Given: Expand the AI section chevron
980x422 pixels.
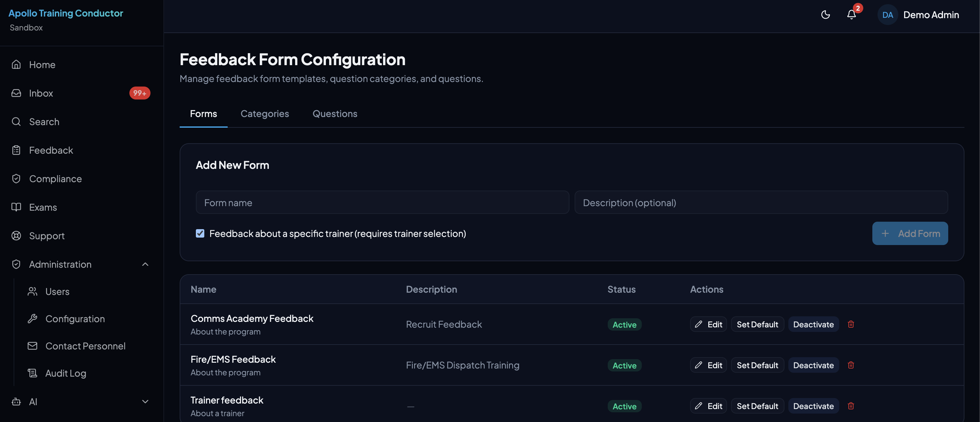Looking at the screenshot, I should coord(145,402).
